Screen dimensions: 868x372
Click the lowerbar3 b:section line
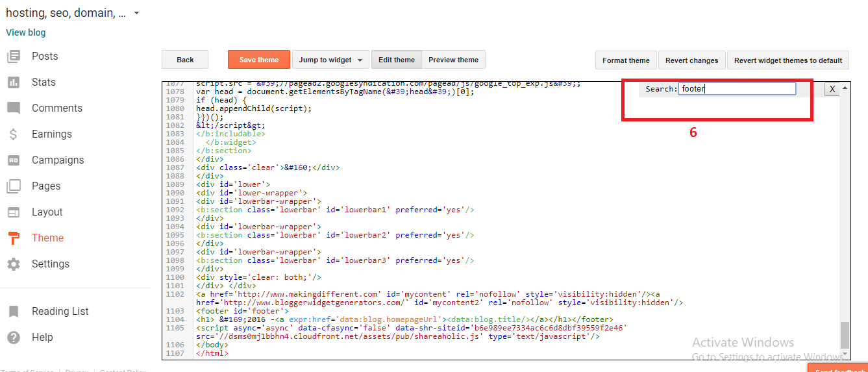click(335, 260)
